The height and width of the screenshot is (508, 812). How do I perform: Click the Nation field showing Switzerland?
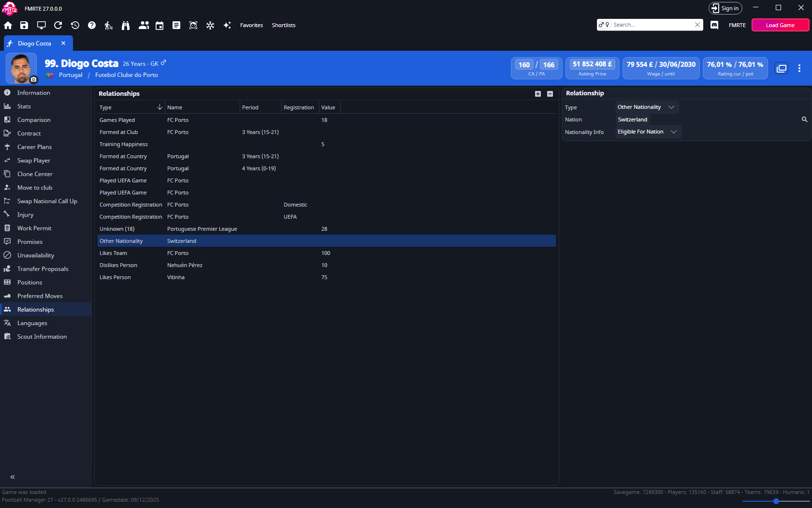point(632,120)
